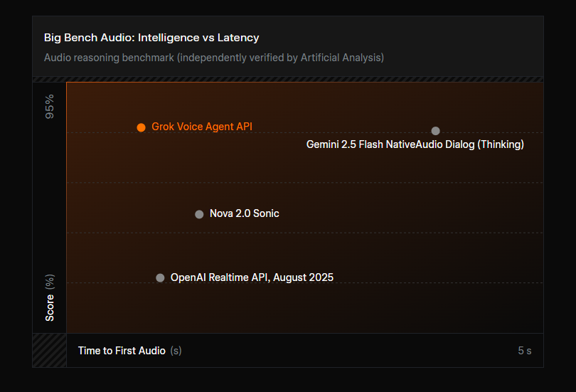
Task: Click the '5 s' x-axis maximum label
Action: 524,351
